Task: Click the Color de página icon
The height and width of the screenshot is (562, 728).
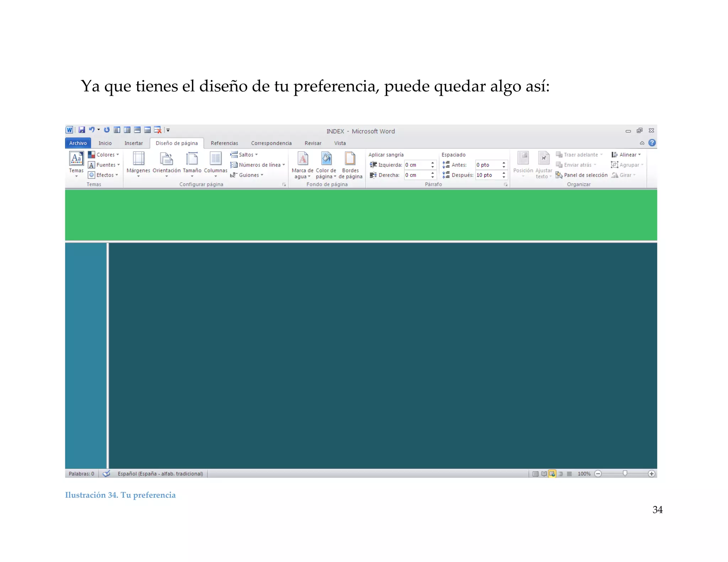Action: pyautogui.click(x=326, y=159)
